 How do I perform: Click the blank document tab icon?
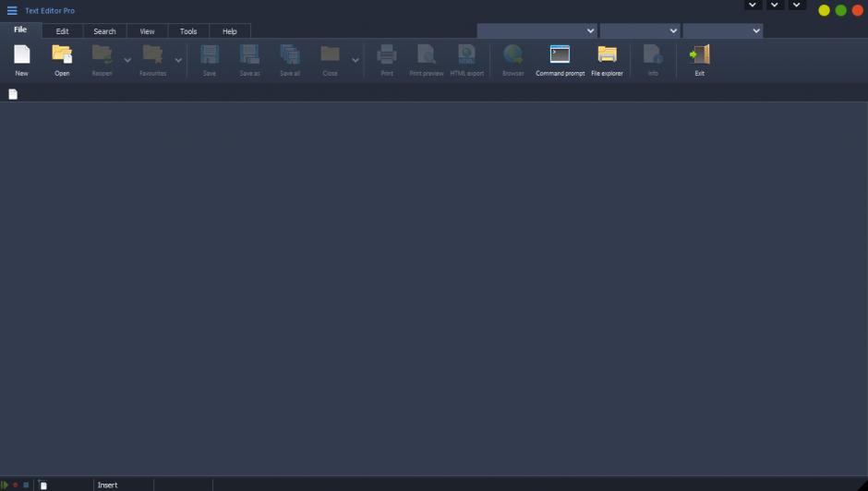click(13, 94)
